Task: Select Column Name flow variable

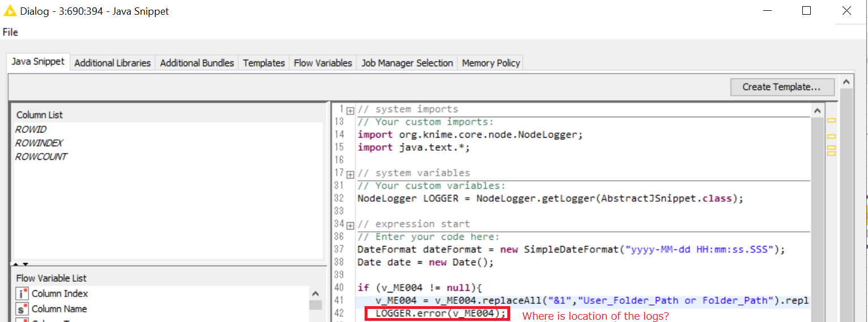Action: click(59, 309)
